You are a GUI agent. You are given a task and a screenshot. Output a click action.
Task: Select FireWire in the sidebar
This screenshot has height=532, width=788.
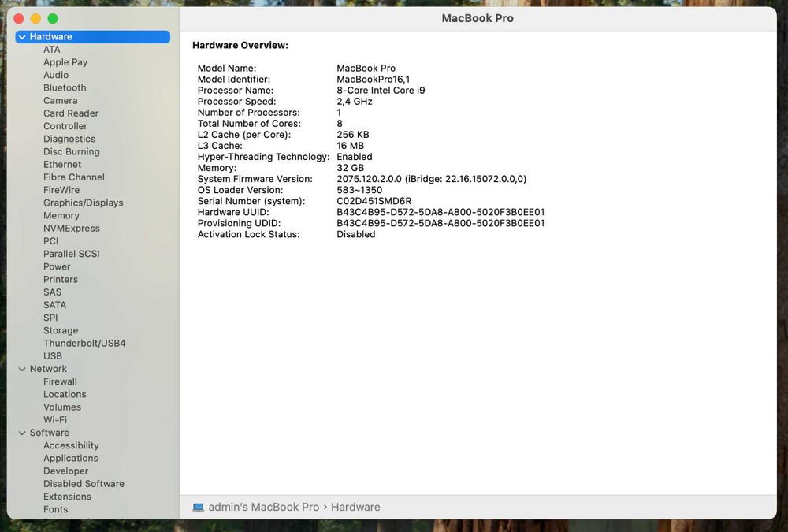coord(61,190)
